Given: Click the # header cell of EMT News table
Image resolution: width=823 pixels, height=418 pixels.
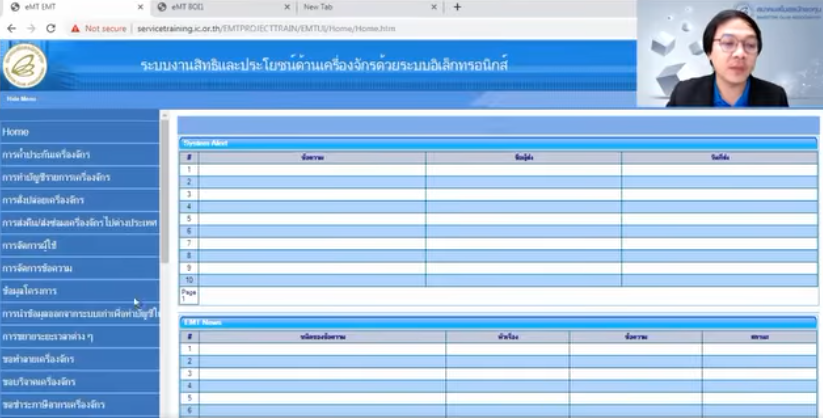Looking at the screenshot, I should coord(189,337).
